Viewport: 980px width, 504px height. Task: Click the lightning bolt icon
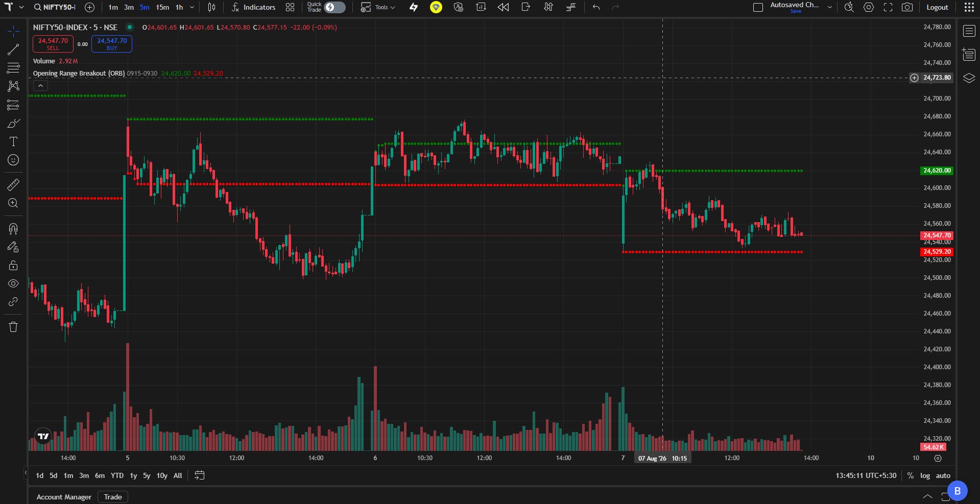point(414,7)
